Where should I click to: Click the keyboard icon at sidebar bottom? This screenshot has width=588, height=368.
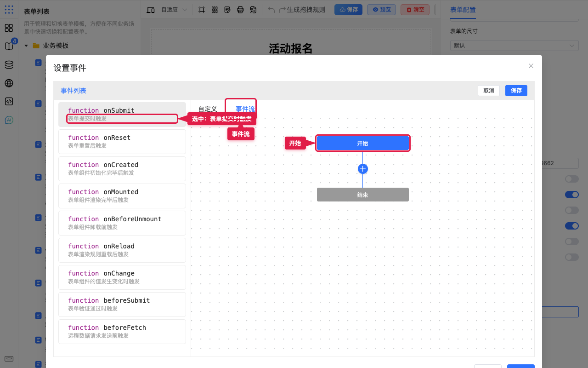pyautogui.click(x=9, y=359)
